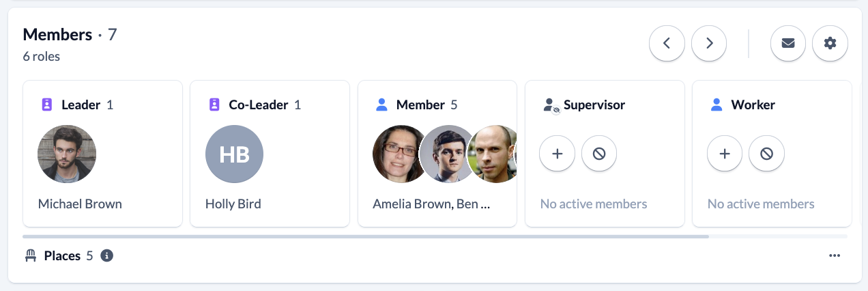Click the Co-Leader role badge icon
Viewport: 868px width, 291px height.
tap(214, 105)
